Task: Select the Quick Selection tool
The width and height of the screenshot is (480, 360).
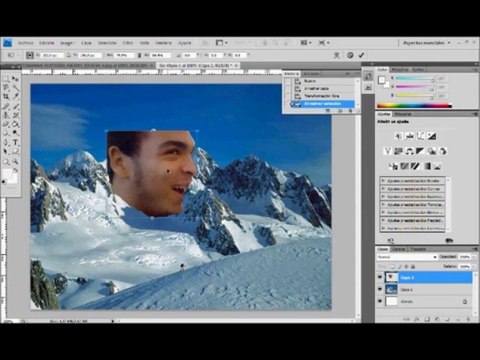Action: [x=15, y=88]
